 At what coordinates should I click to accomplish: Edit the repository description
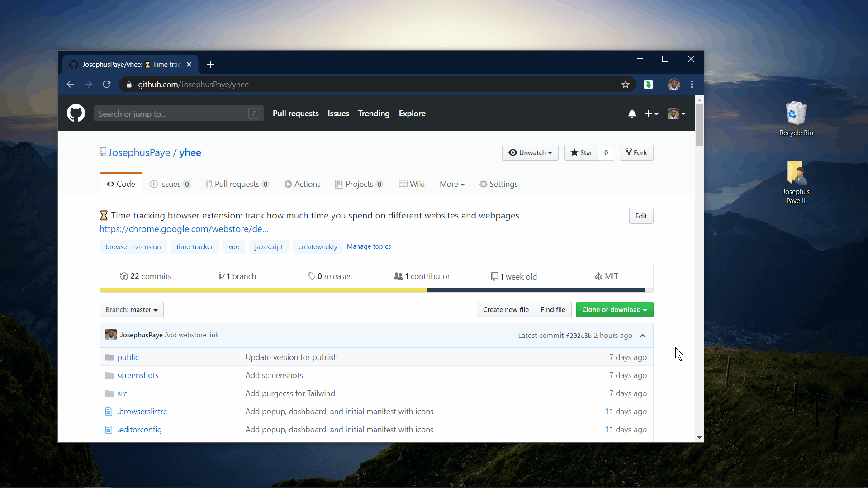coord(641,216)
